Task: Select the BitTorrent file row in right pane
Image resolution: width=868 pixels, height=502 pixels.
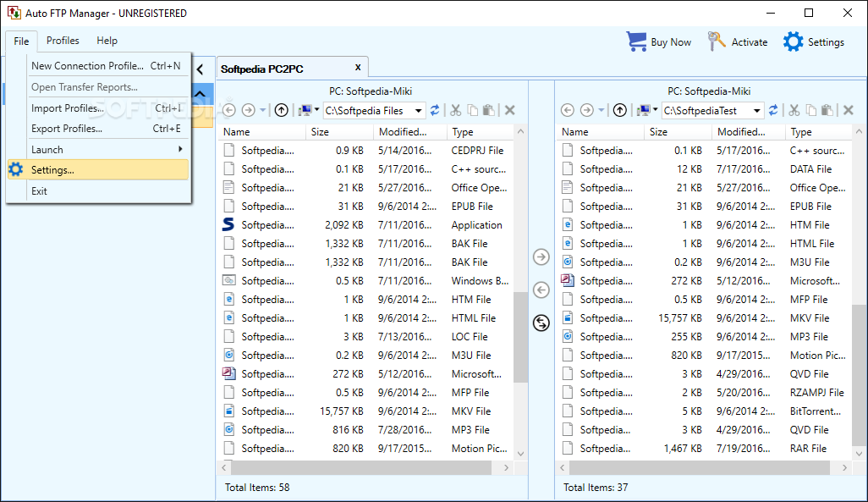Action: [x=705, y=411]
